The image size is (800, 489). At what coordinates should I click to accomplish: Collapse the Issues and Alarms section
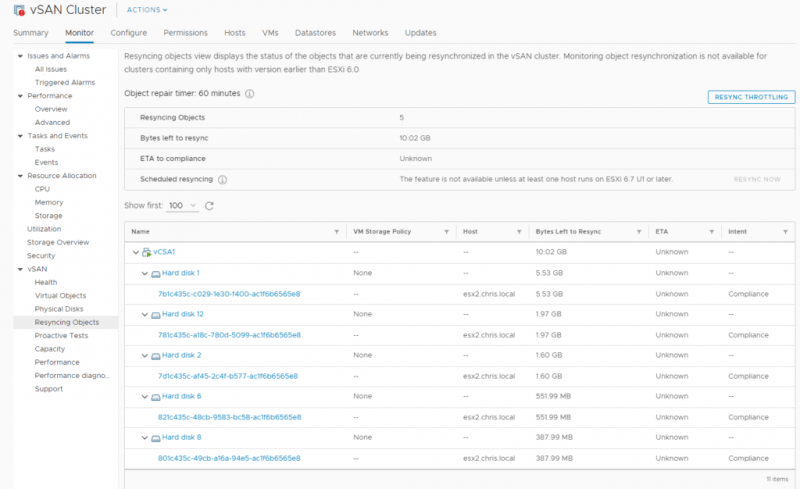[20, 56]
